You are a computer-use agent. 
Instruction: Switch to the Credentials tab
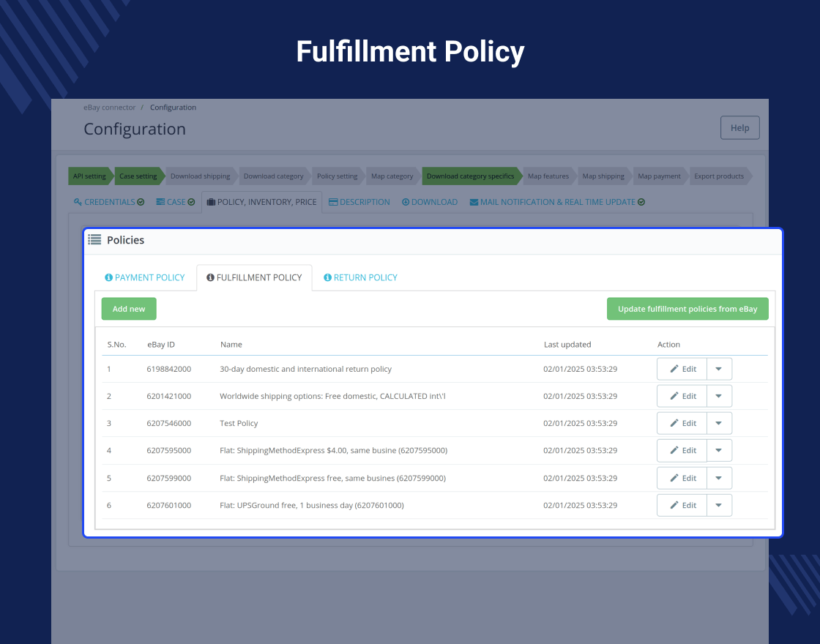point(109,202)
